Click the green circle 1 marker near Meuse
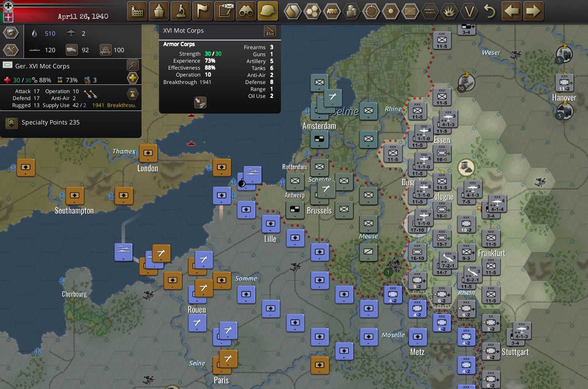This screenshot has width=588, height=389. pos(388,272)
